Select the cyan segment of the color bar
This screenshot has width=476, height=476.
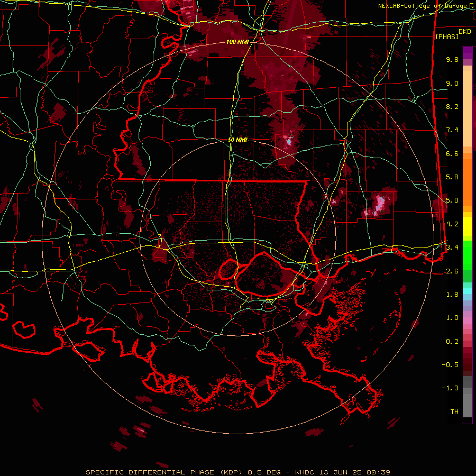tap(467, 291)
